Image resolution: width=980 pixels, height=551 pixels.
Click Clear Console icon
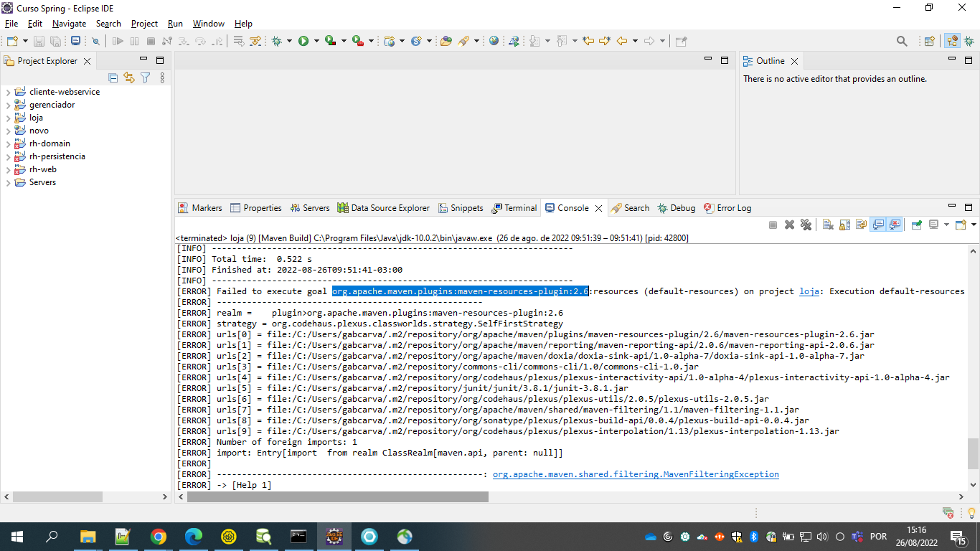coord(828,225)
